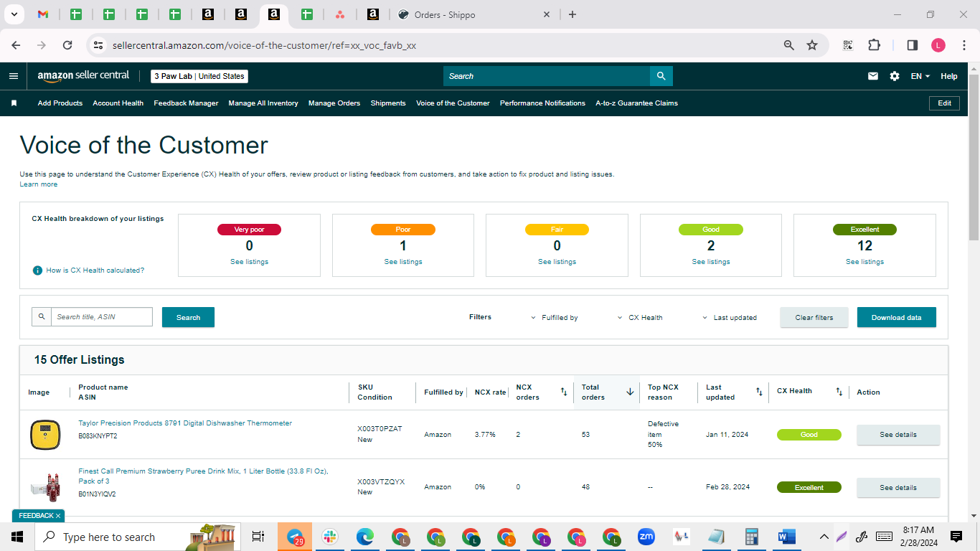Switch to the Gmail browser tab
The width and height of the screenshot is (980, 551).
(43, 14)
